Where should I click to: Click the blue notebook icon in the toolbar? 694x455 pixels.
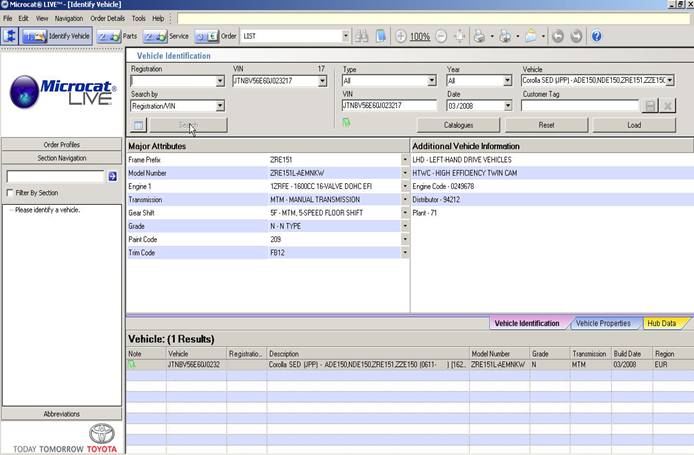click(x=380, y=36)
